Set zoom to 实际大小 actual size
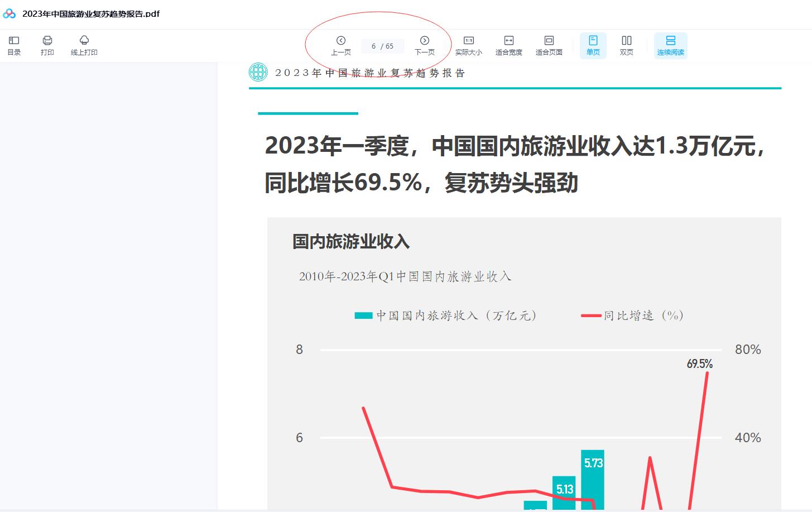812x512 pixels. [469, 45]
